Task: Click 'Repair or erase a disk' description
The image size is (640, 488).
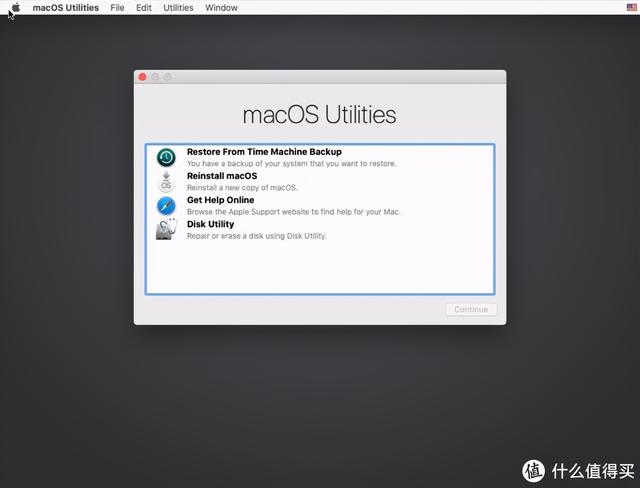Action: point(257,236)
